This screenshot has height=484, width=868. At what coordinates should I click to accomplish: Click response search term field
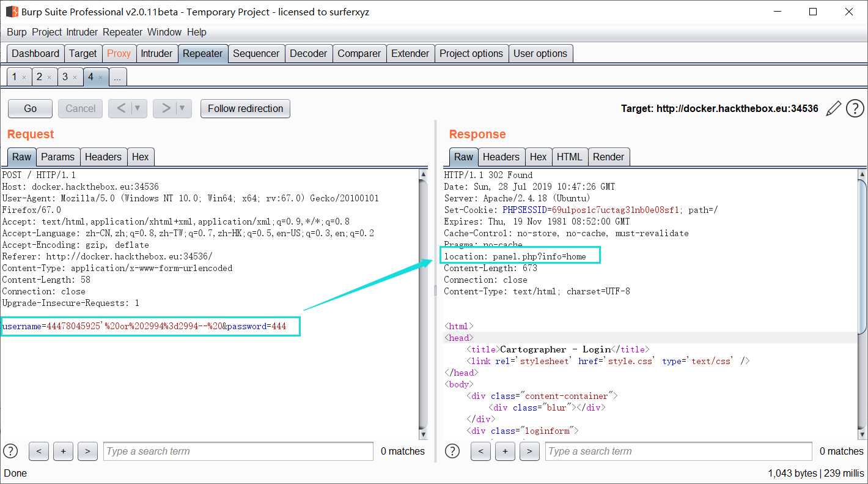point(679,451)
